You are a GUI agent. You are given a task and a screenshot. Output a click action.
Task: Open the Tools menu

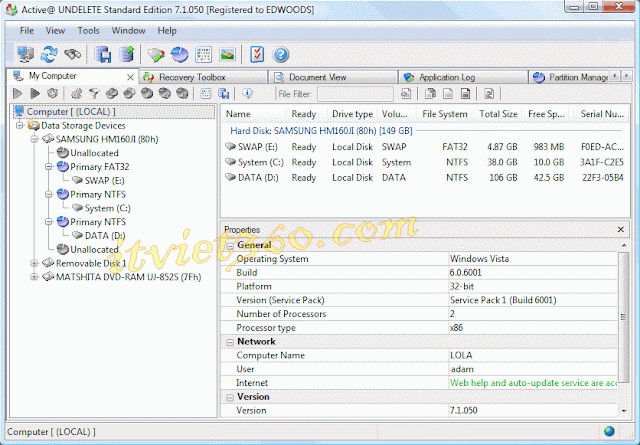(88, 31)
